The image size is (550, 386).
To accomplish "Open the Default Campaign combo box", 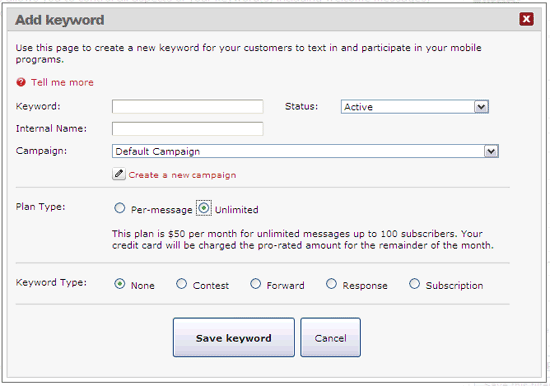I will (305, 151).
